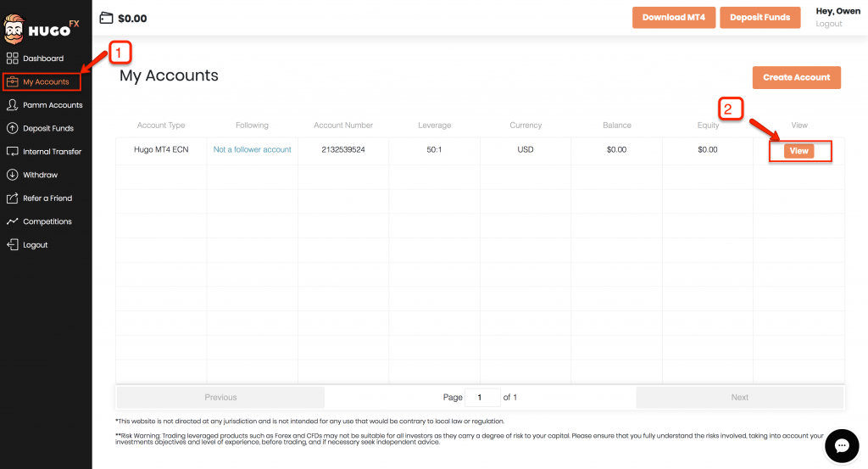Click the Leverage column header
This screenshot has width=868, height=469.
[435, 126]
